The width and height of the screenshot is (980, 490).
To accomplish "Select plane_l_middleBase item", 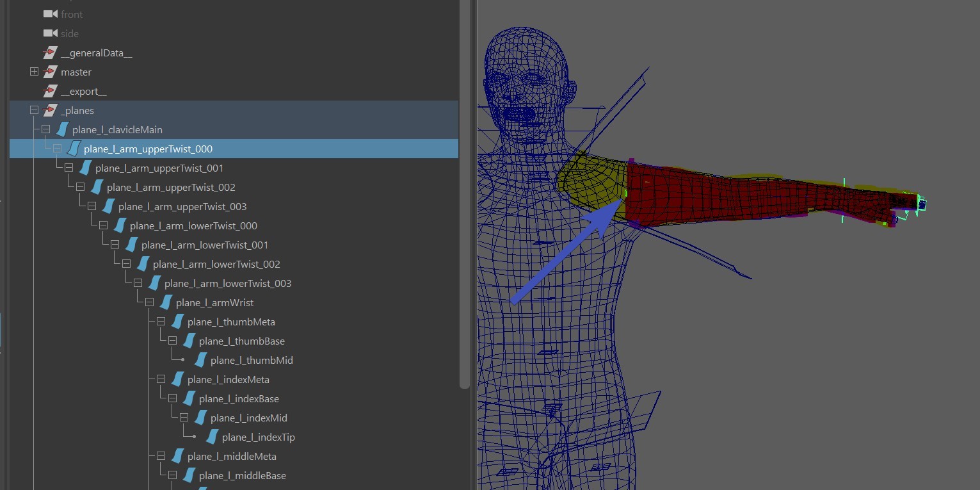I will tap(242, 476).
